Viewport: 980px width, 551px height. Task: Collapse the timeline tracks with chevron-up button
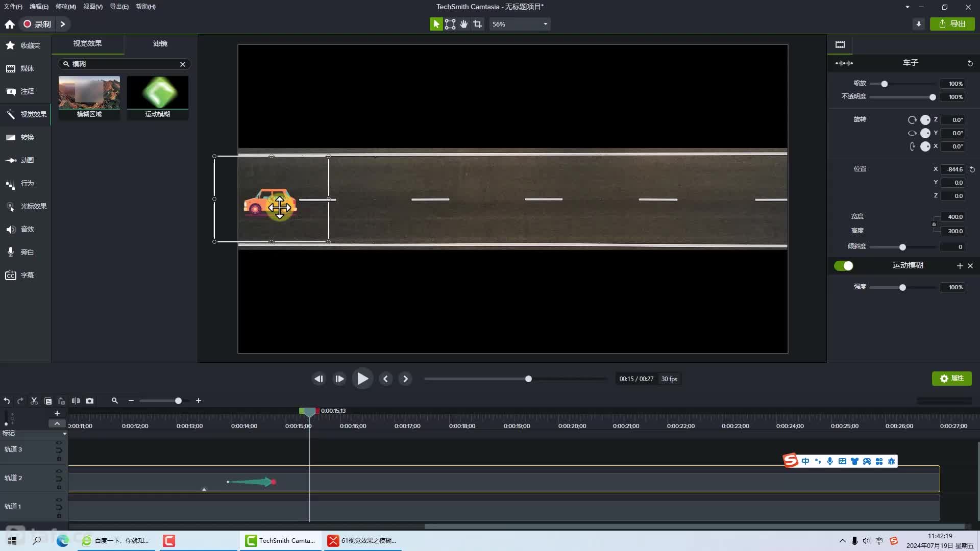[x=57, y=423]
